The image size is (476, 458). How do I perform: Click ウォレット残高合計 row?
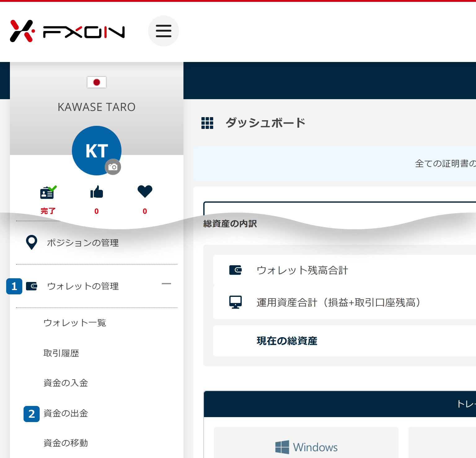point(345,270)
